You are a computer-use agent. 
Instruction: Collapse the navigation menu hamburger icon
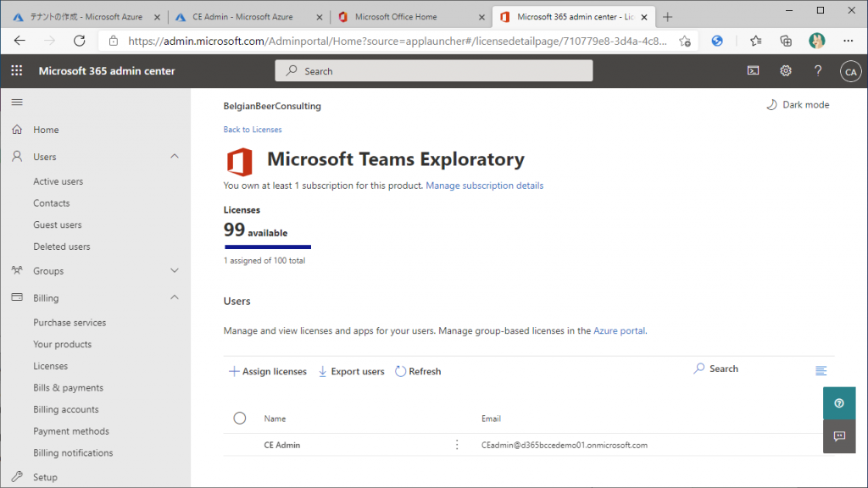[x=17, y=102]
